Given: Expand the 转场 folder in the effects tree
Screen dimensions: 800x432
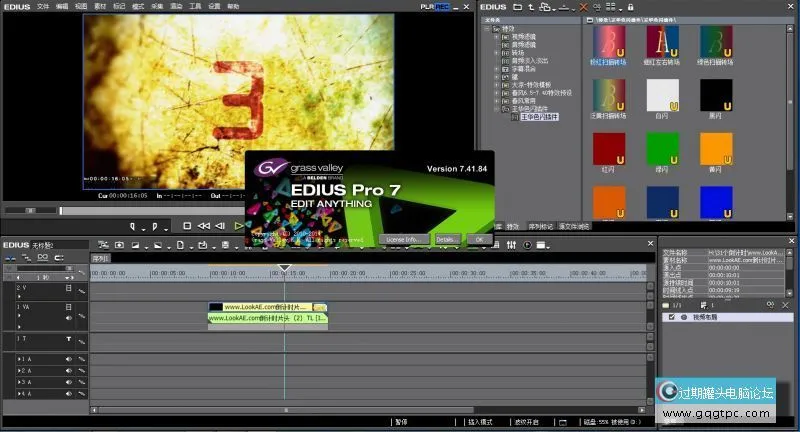Looking at the screenshot, I should pos(494,53).
